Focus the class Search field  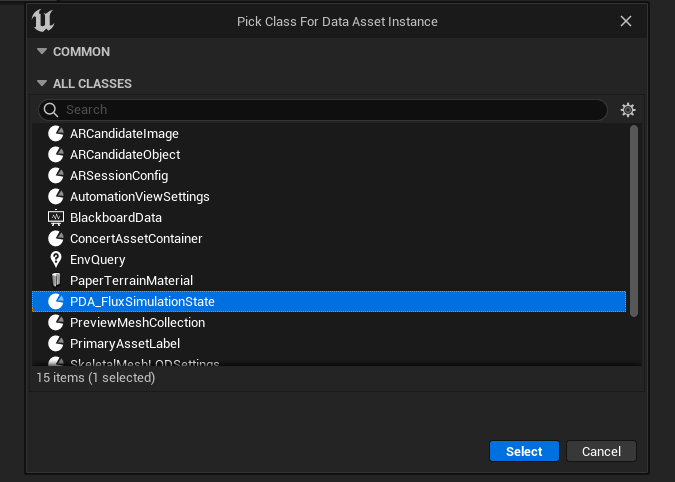[330, 110]
